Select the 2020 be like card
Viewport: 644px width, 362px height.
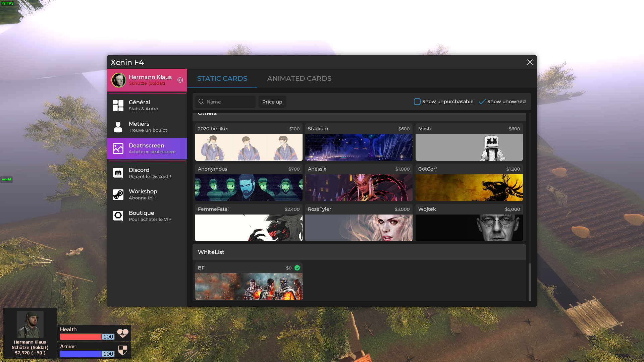tap(249, 142)
